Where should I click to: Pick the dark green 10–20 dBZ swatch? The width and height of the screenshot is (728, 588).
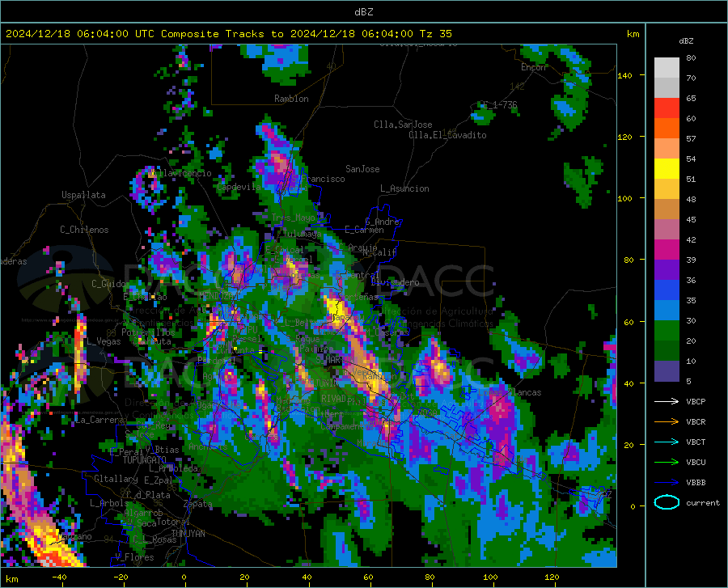click(x=667, y=351)
